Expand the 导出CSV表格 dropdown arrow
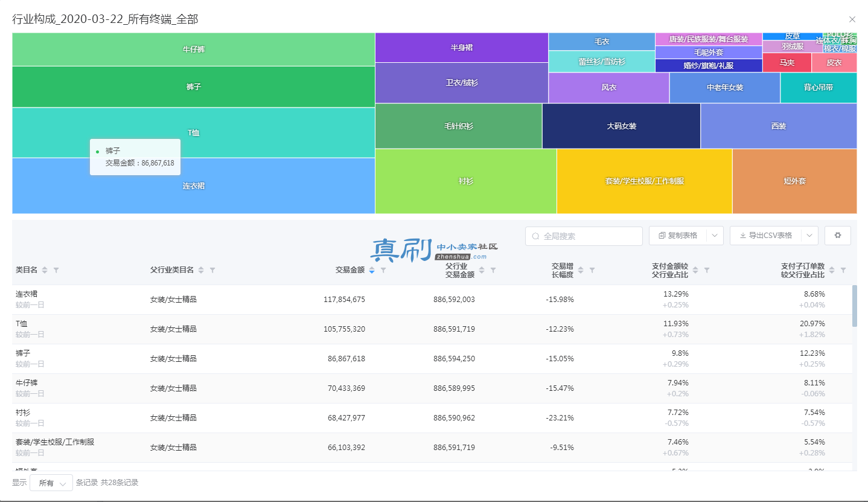This screenshot has height=502, width=868. (809, 236)
